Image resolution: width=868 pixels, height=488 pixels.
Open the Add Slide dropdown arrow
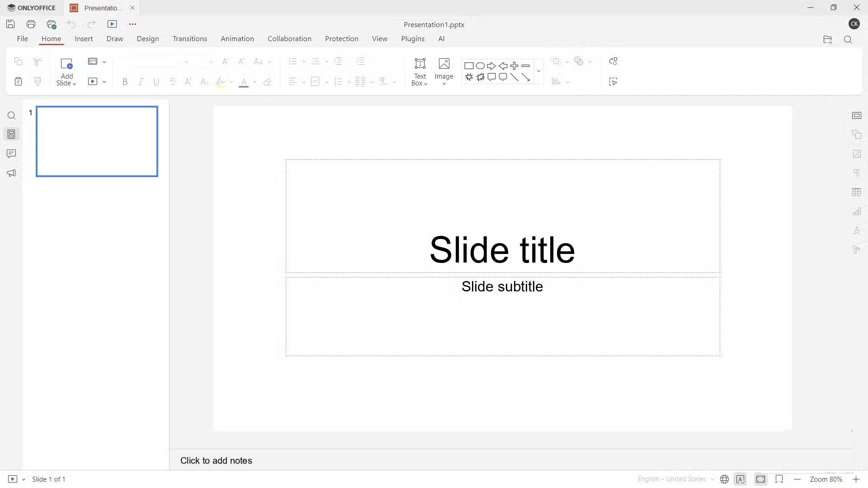pos(75,84)
